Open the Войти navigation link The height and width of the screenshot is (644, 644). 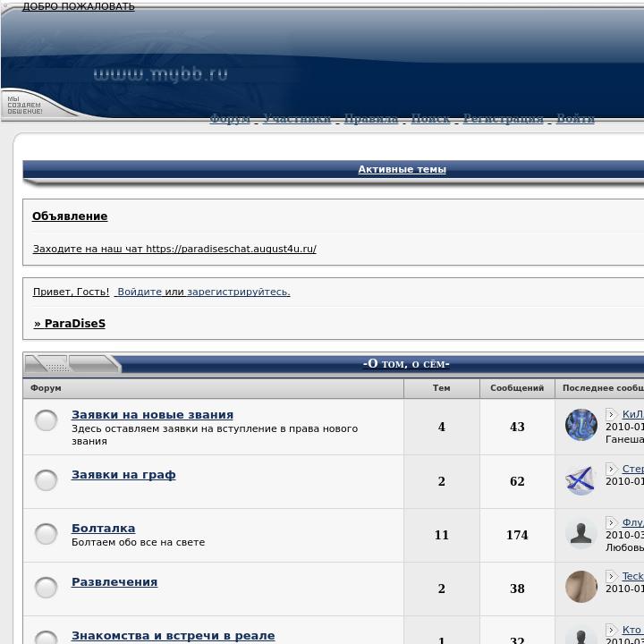[575, 119]
